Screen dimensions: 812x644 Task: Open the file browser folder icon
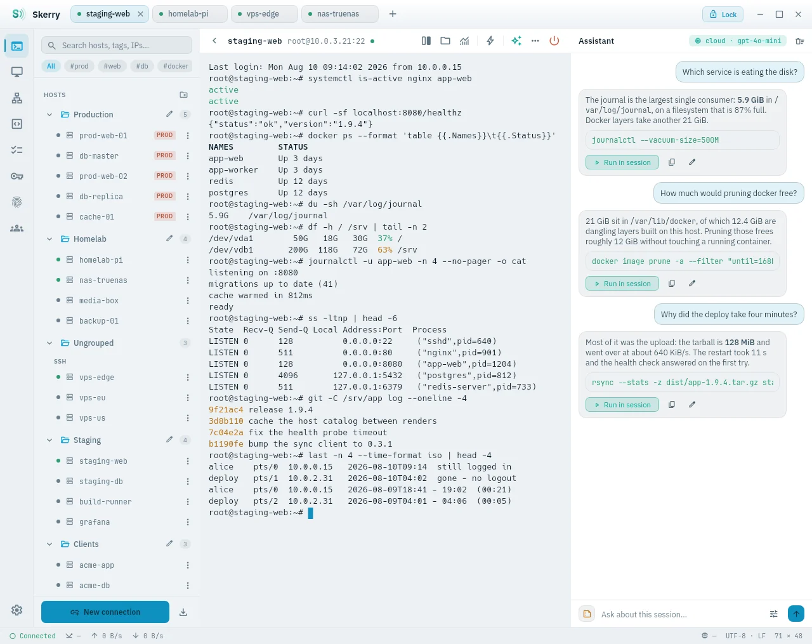445,41
